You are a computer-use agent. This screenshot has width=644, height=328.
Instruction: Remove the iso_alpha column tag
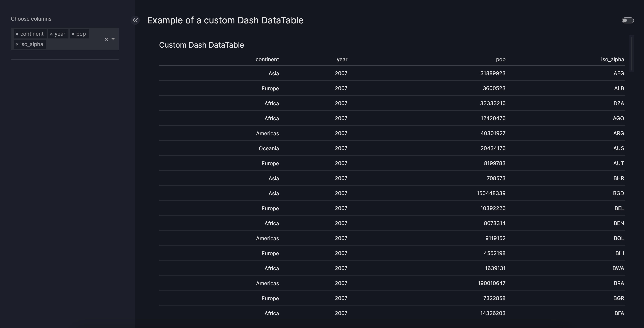pyautogui.click(x=17, y=44)
